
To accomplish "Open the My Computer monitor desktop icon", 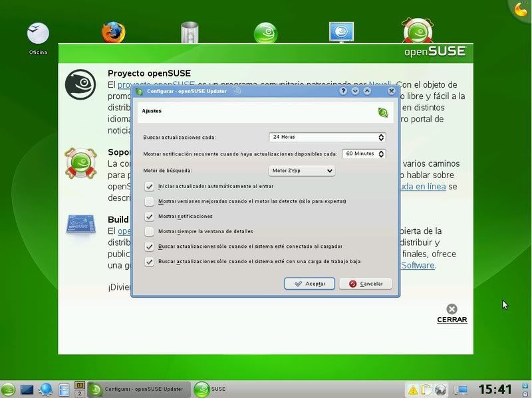I will coord(341,32).
